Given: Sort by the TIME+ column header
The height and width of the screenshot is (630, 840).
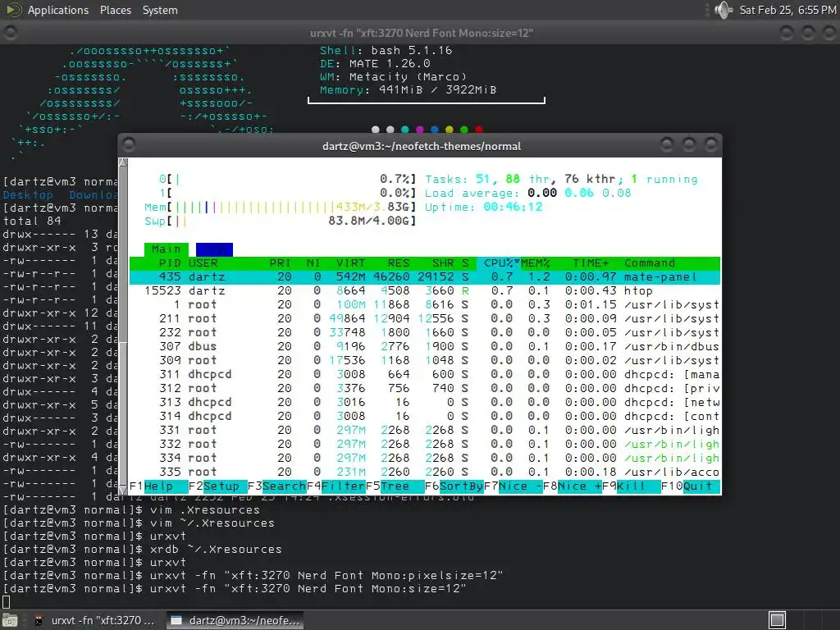Looking at the screenshot, I should (x=591, y=263).
